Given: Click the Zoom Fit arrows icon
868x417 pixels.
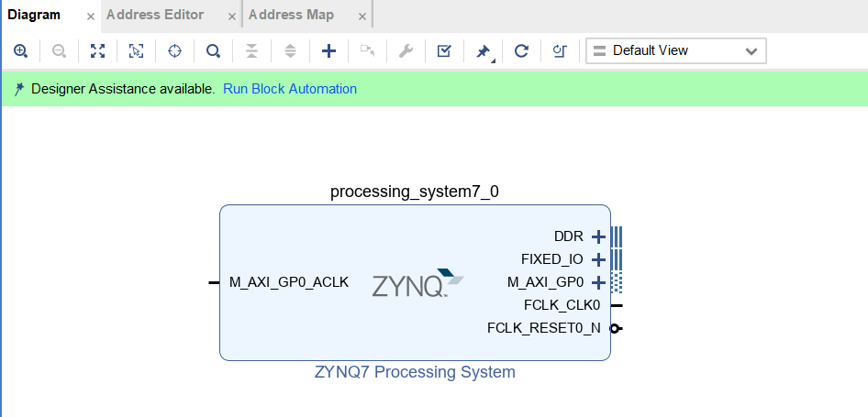Looking at the screenshot, I should point(98,51).
